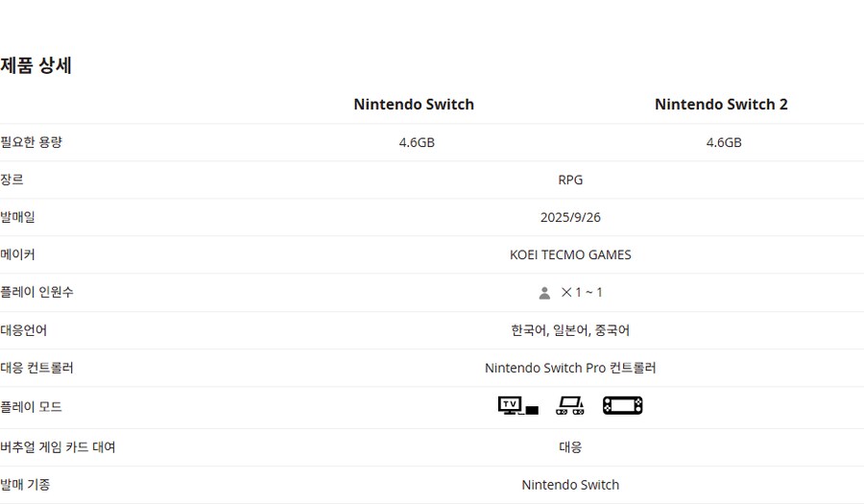Viewport: 864px width, 504px height.
Task: Select the Nintendo Switch 2 column header
Action: [x=721, y=104]
